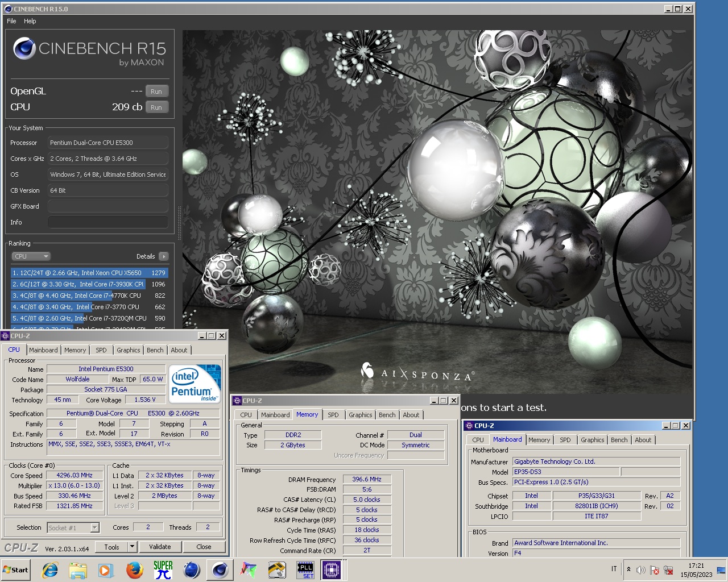Image resolution: width=728 pixels, height=582 pixels.
Task: Switch to CPU-Z via purple chip taskbar icon
Action: tap(333, 569)
